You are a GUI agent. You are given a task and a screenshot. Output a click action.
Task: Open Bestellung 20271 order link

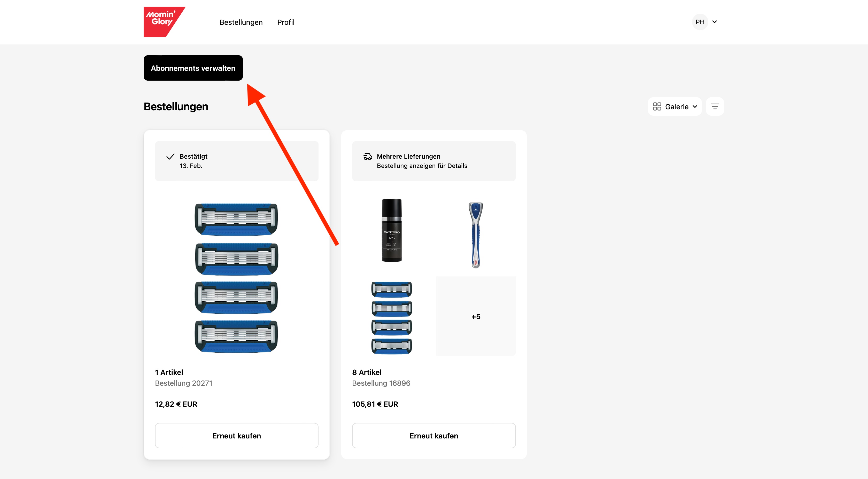tap(184, 383)
